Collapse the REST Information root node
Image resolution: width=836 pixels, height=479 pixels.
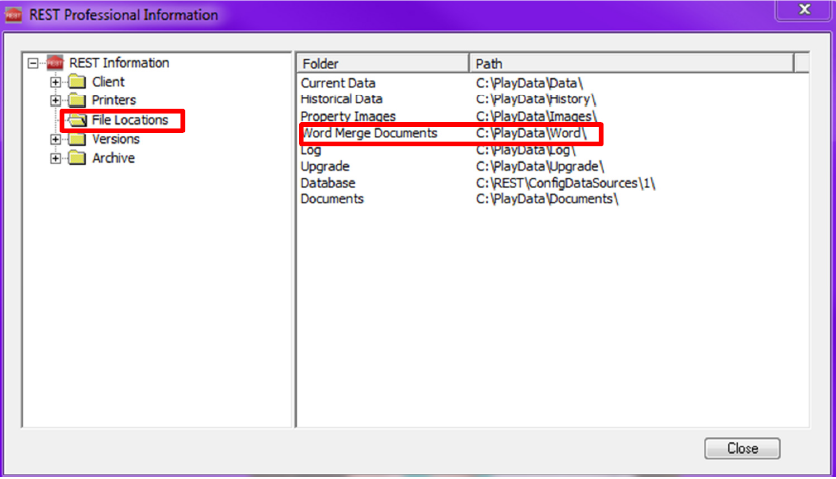(x=33, y=63)
